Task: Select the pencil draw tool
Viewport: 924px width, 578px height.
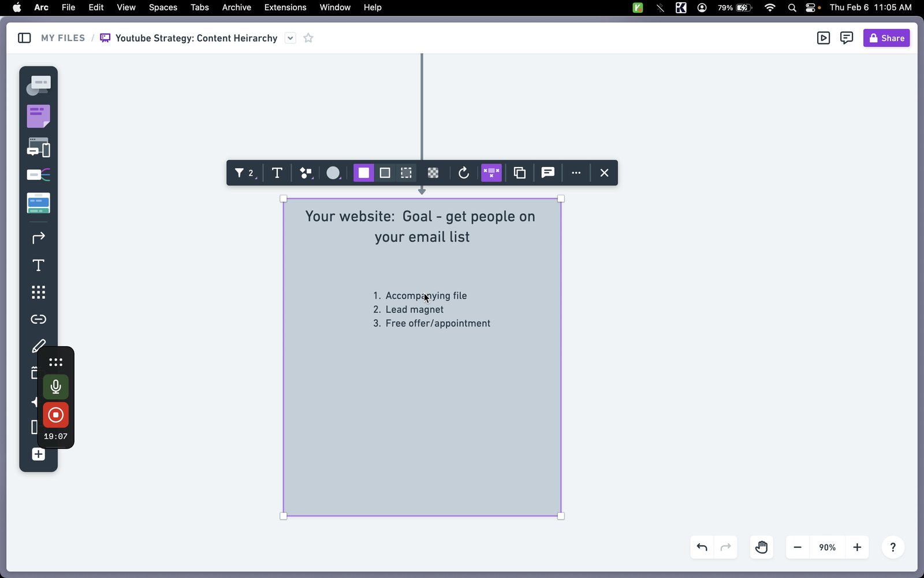Action: coord(38,346)
